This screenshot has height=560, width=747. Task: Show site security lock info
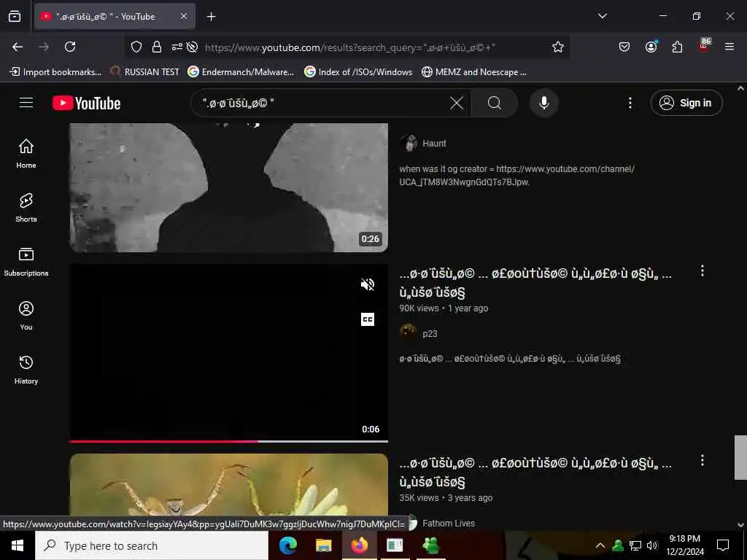pos(156,47)
